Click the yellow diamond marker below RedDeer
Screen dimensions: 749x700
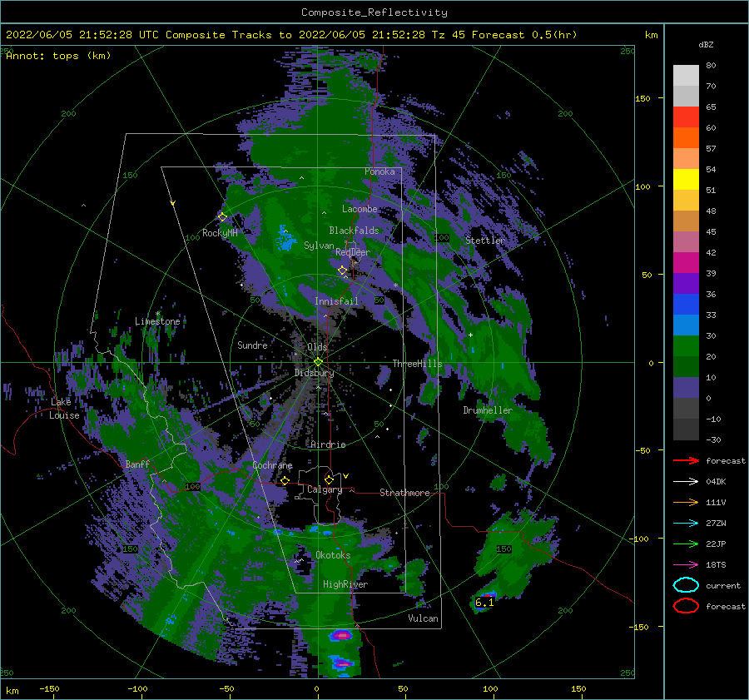[x=343, y=271]
